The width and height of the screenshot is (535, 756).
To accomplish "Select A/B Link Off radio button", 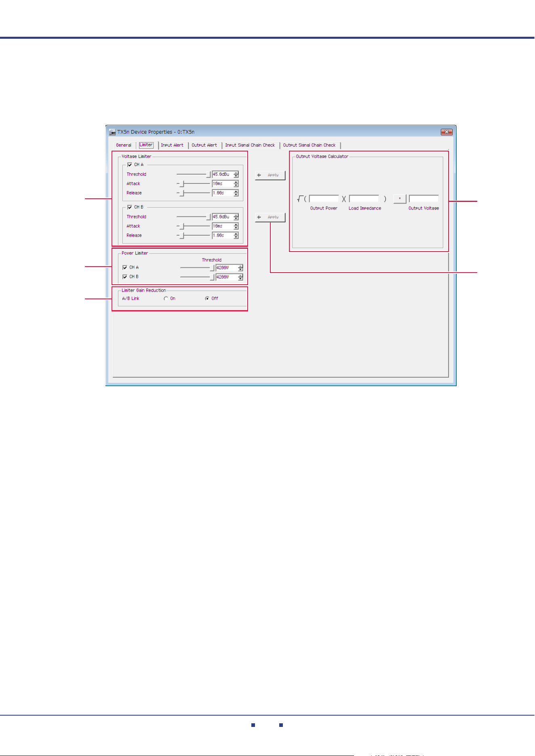I will (207, 299).
